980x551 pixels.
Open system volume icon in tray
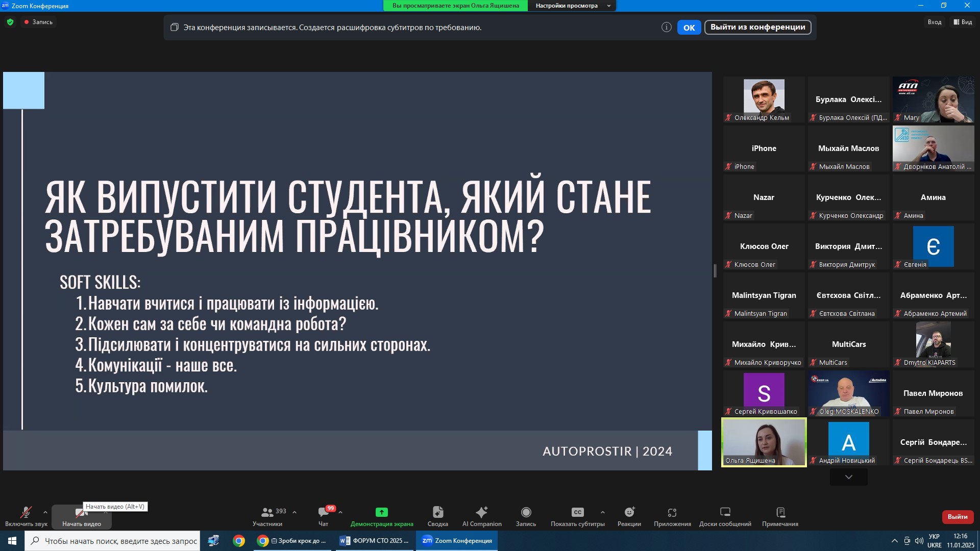click(919, 541)
